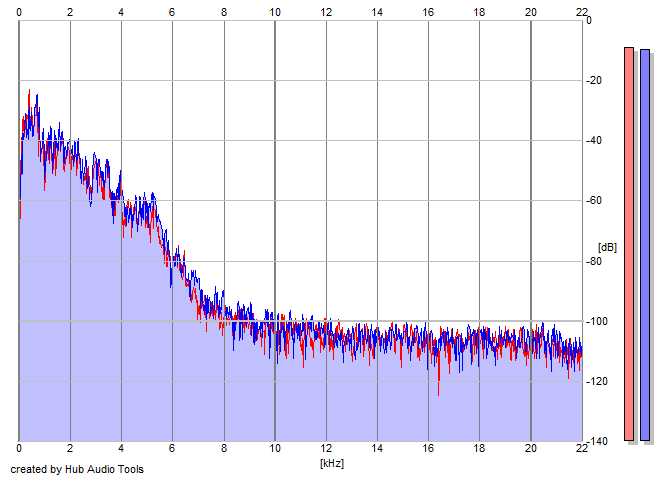The height and width of the screenshot is (481, 664).
Task: Click the 10 kHz label on top axis
Action: [x=275, y=12]
